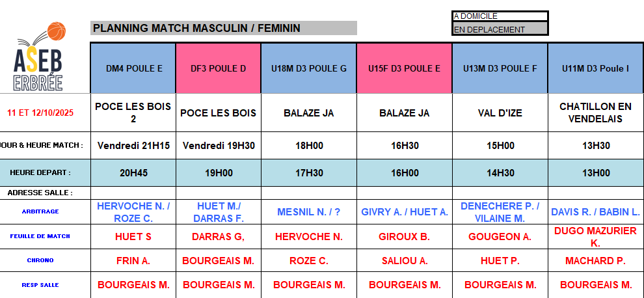This screenshot has width=644, height=298.
Task: Click the 14H30 departure time cell
Action: 500,173
